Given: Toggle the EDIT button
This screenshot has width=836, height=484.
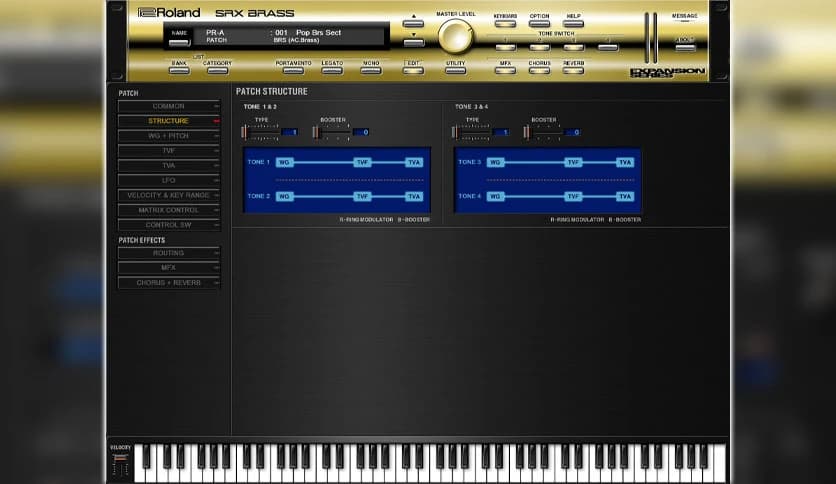Looking at the screenshot, I should 413,70.
